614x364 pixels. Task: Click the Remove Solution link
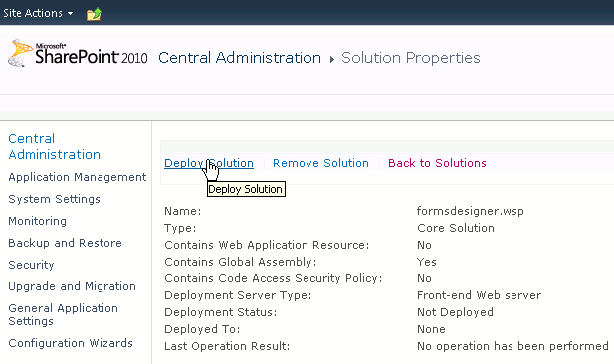(x=320, y=163)
